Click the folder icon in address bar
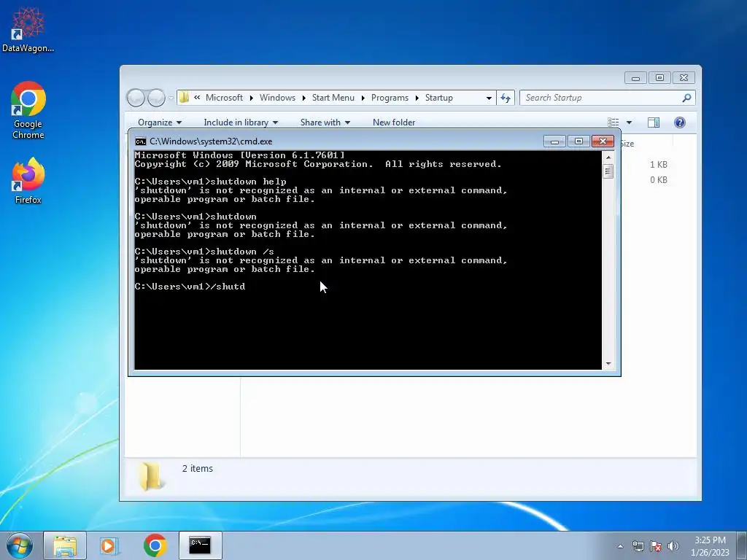The height and width of the screenshot is (560, 747). (x=185, y=98)
